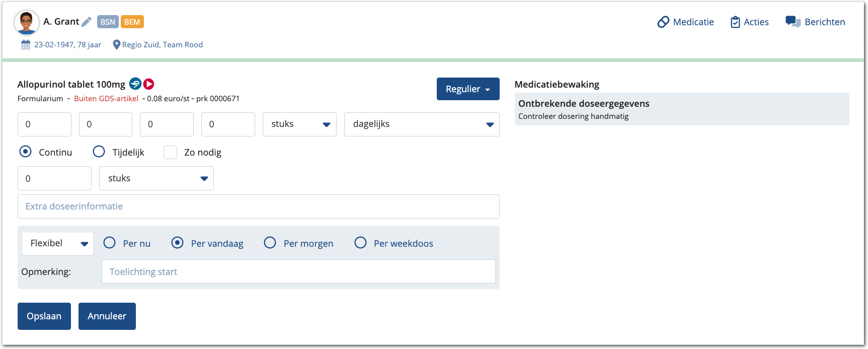Click the red play icon beside Allopurinol
Image resolution: width=868 pixels, height=349 pixels.
(x=148, y=84)
